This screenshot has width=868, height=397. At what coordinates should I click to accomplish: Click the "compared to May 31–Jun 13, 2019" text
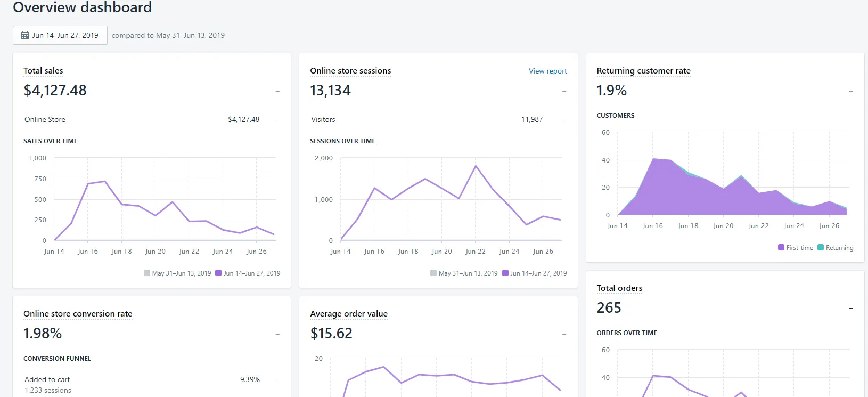(168, 35)
